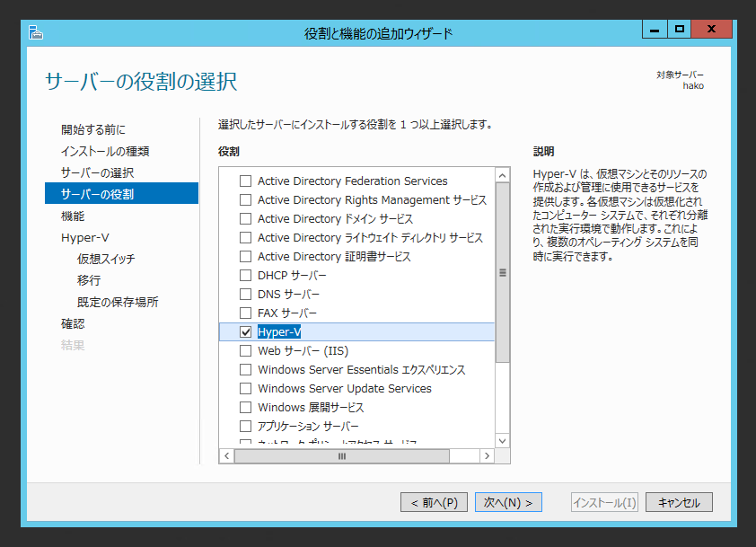Uncheck the Hyper-V role checkbox
Viewport: 756px width, 547px height.
pos(245,331)
